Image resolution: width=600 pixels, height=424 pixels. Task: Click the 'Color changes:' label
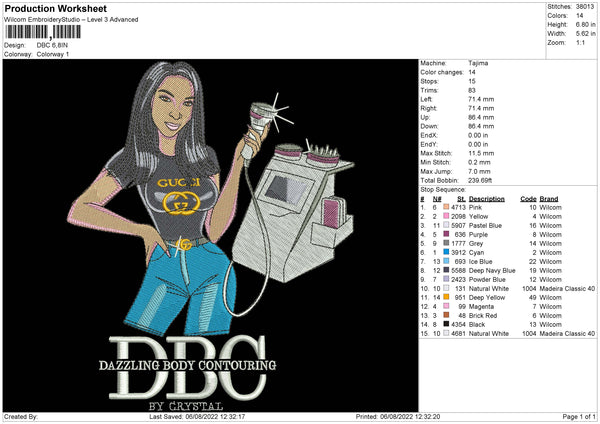(442, 72)
